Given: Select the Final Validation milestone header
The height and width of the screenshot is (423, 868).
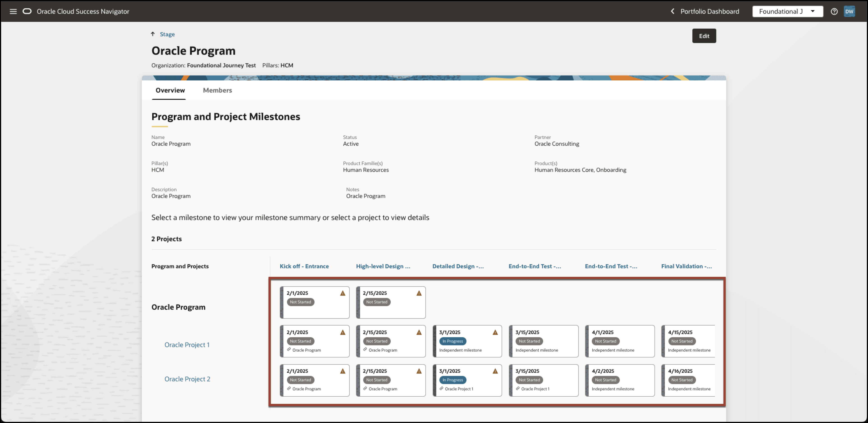Looking at the screenshot, I should coord(686,266).
